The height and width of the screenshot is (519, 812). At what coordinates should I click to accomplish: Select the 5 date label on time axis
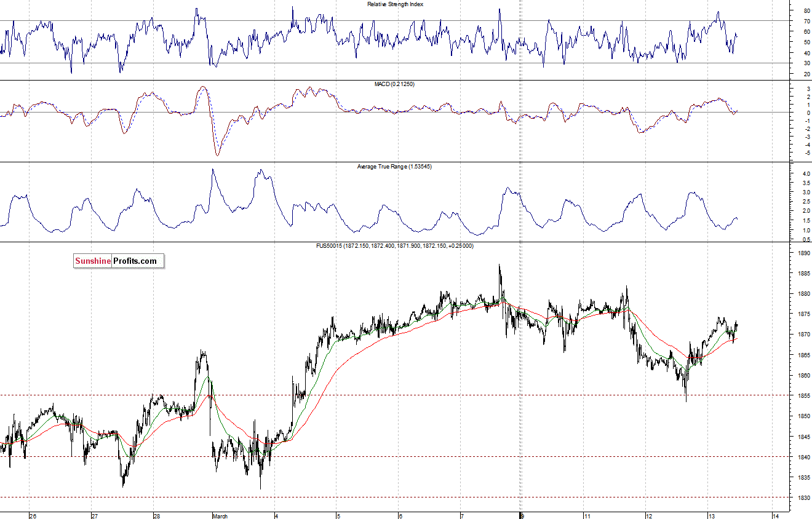[338, 516]
